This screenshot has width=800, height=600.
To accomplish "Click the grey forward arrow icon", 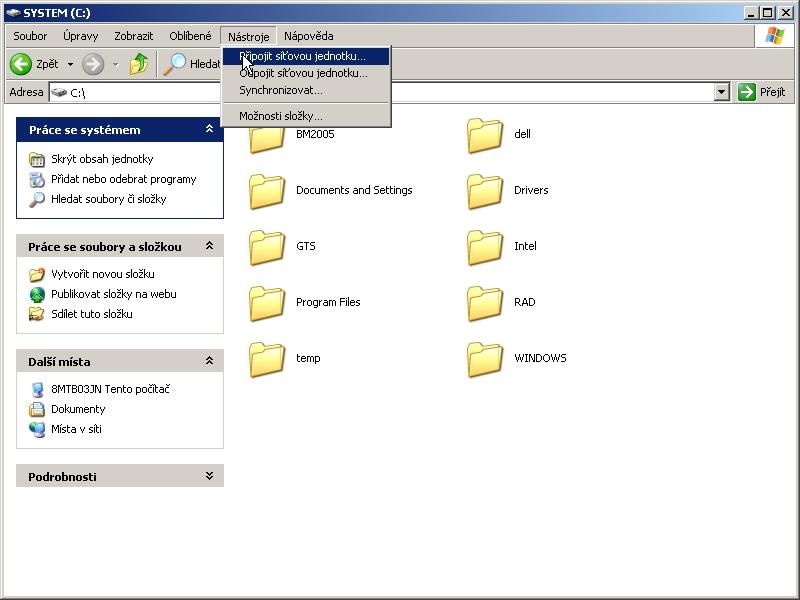I will click(x=93, y=64).
